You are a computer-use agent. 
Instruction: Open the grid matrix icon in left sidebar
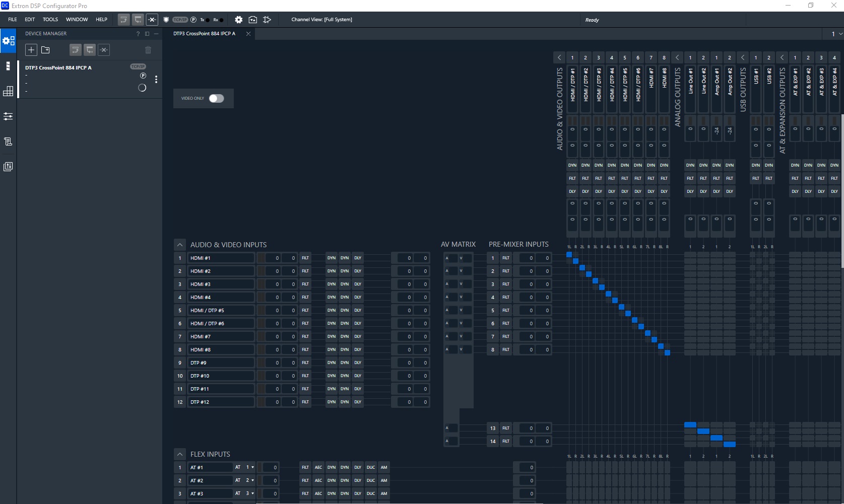click(8, 91)
